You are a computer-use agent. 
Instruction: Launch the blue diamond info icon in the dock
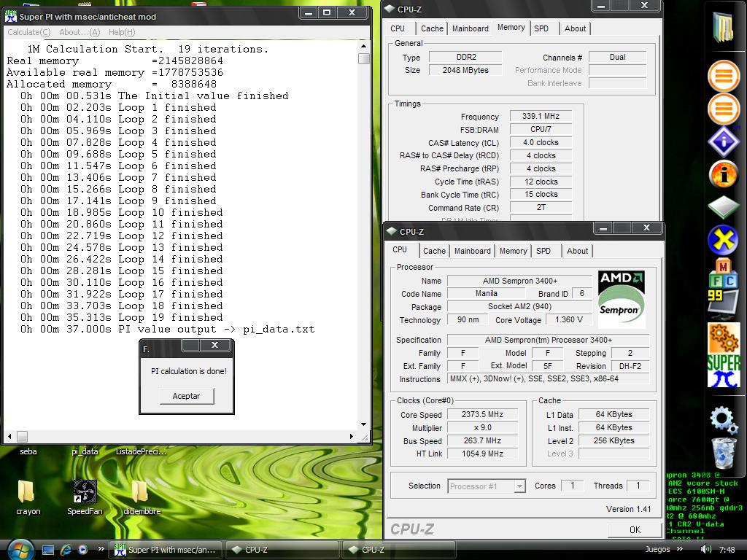(x=723, y=141)
